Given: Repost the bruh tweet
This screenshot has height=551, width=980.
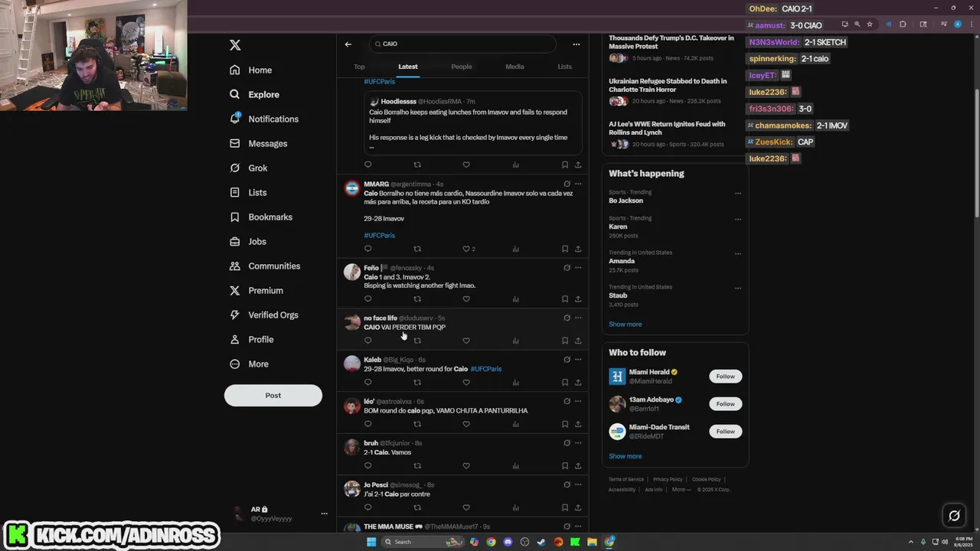Looking at the screenshot, I should (417, 466).
